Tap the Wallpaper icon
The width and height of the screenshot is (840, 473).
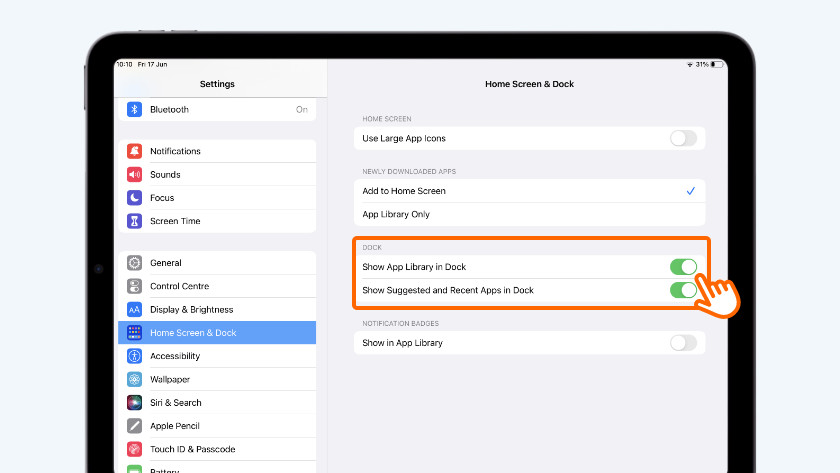134,380
